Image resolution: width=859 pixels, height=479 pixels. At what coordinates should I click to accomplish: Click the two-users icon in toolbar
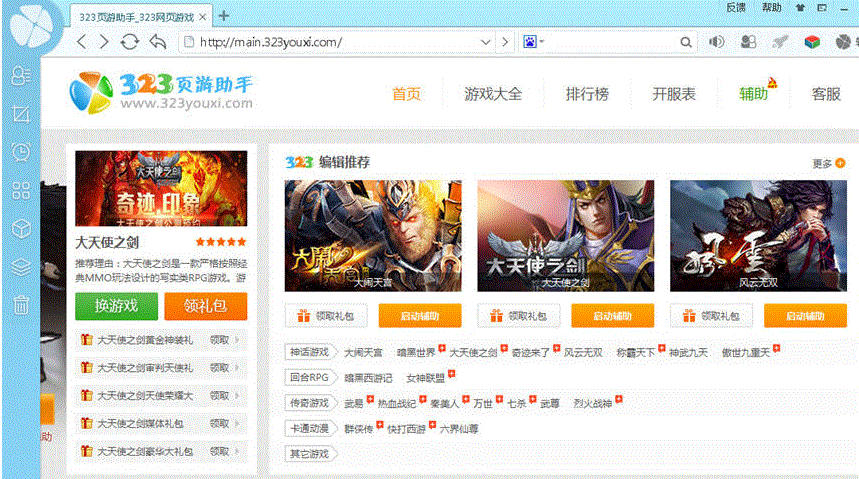click(748, 42)
